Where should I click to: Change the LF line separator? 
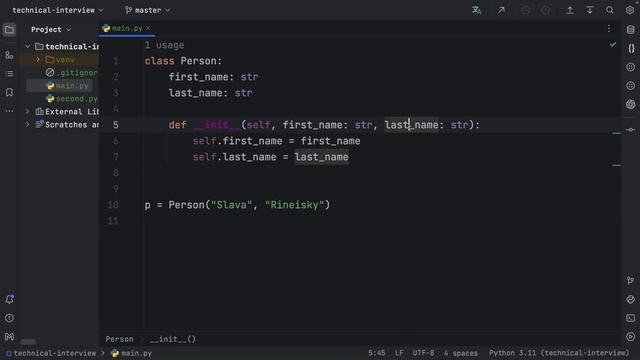[399, 353]
